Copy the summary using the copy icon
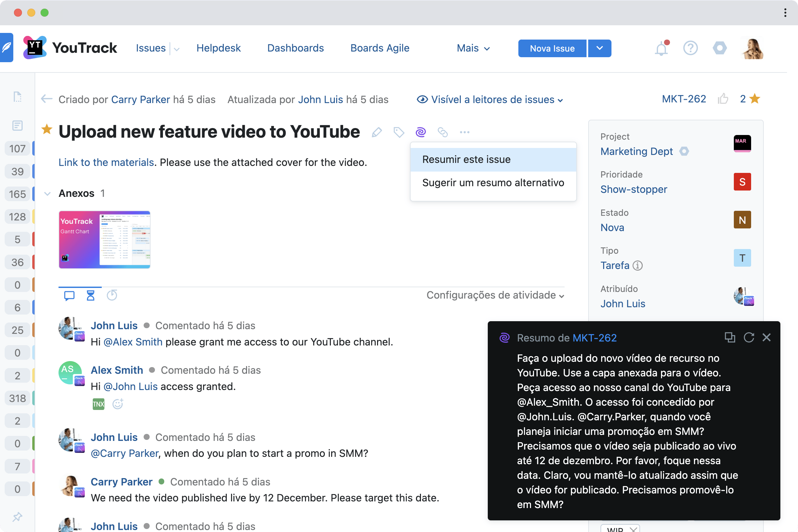The height and width of the screenshot is (532, 798). [x=730, y=337]
